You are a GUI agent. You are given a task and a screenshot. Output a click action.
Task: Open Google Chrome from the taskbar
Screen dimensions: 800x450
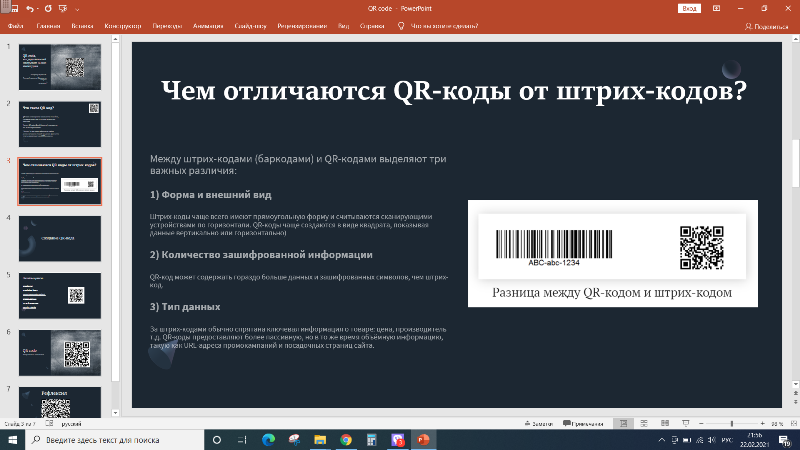tap(346, 440)
